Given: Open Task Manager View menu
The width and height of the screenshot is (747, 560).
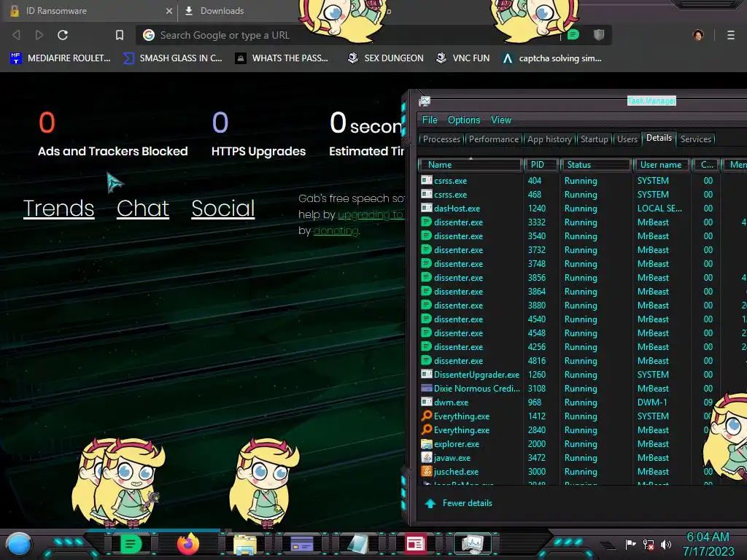Looking at the screenshot, I should coord(500,120).
